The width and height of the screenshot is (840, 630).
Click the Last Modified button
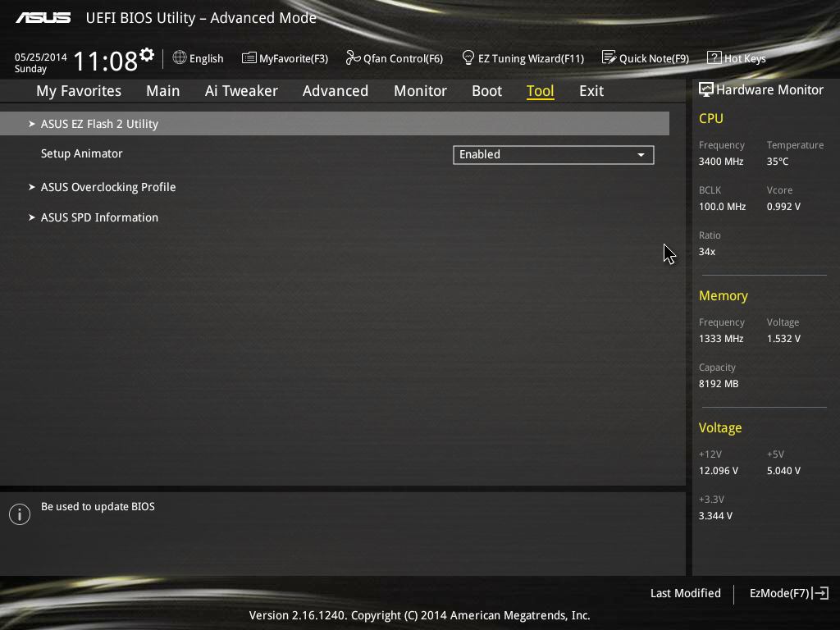click(685, 593)
